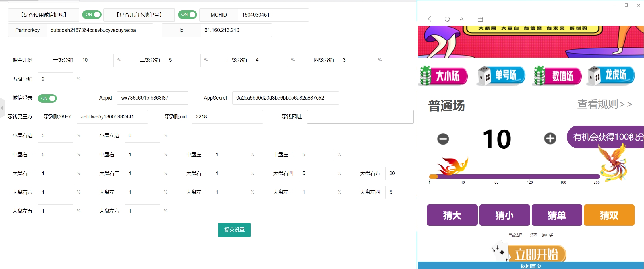Click the 零到账uid input field
Viewport: 644px width, 269px height.
click(x=227, y=117)
